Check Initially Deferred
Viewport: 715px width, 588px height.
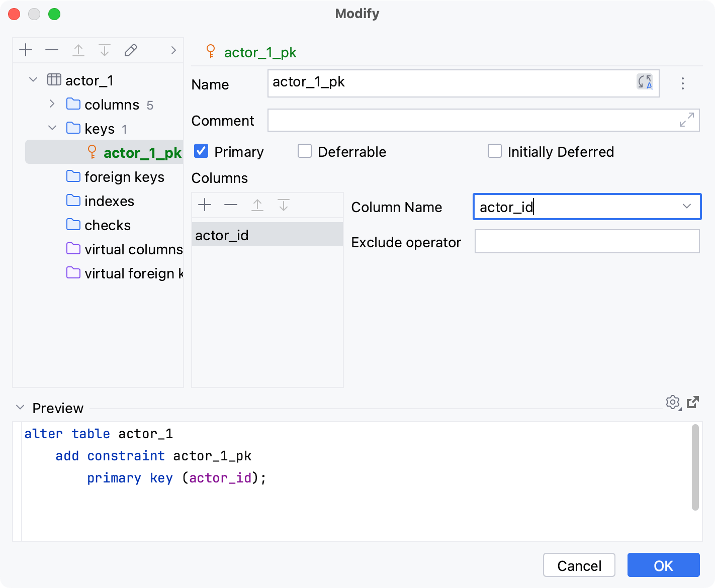click(x=495, y=151)
